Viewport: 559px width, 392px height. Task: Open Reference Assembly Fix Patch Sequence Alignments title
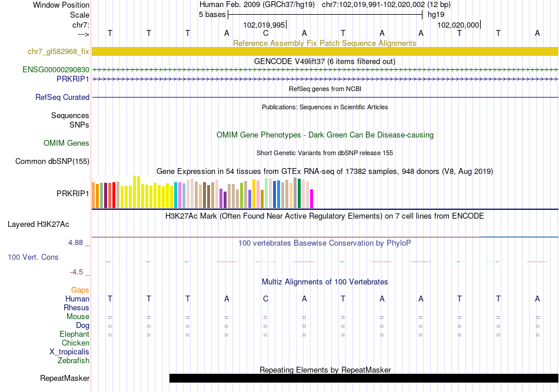click(324, 43)
